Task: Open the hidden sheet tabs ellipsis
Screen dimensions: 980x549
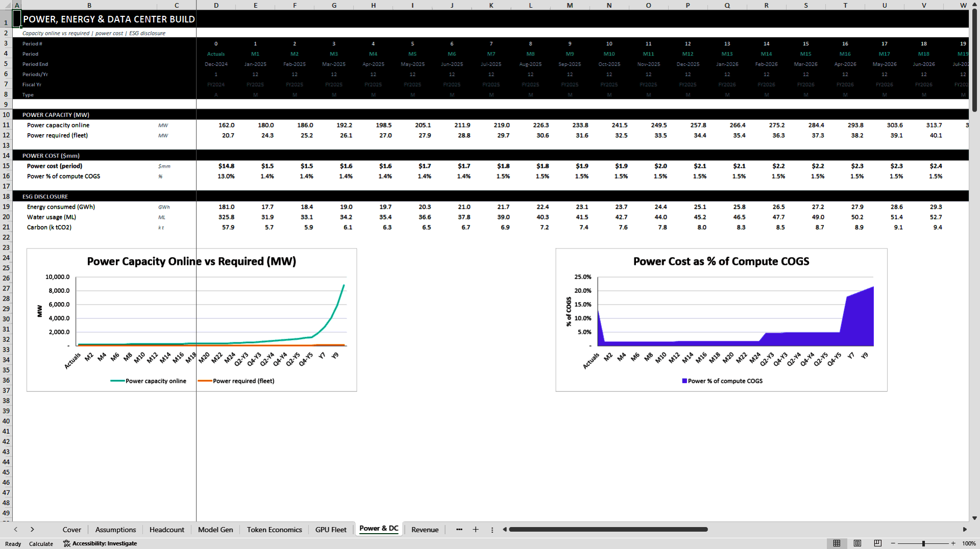Action: (x=459, y=530)
